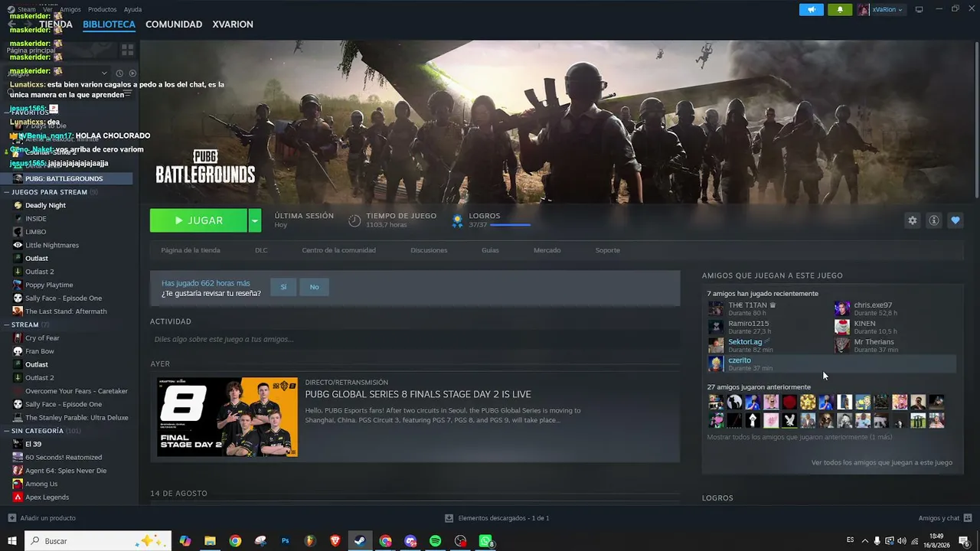The height and width of the screenshot is (551, 980).
Task: Collapse the JUEGOS PARA STREAM category
Action: pos(6,192)
